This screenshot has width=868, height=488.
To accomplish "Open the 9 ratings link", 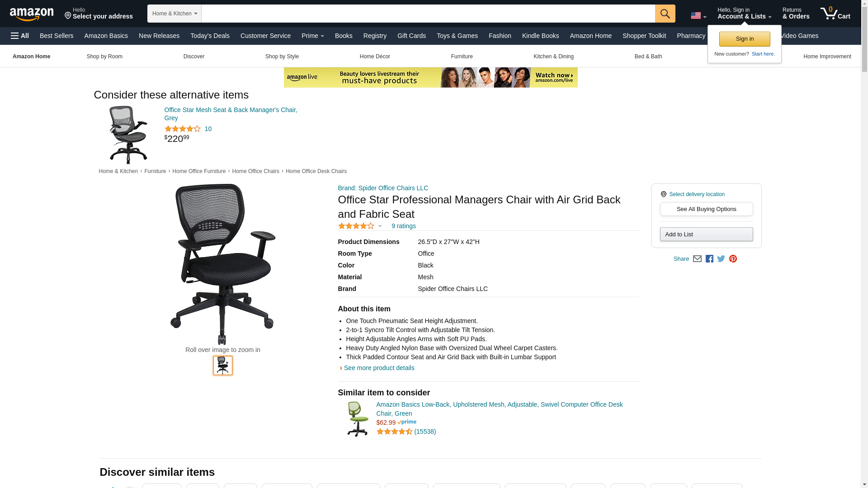I will tap(403, 226).
